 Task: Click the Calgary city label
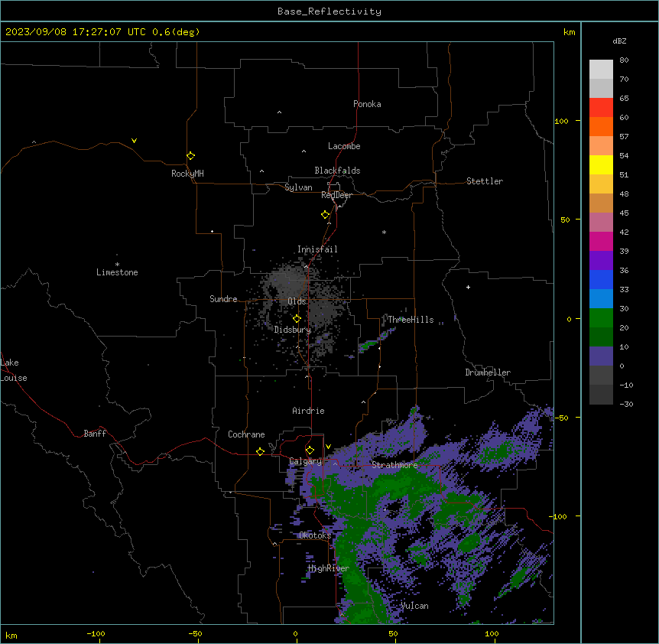[x=305, y=461]
